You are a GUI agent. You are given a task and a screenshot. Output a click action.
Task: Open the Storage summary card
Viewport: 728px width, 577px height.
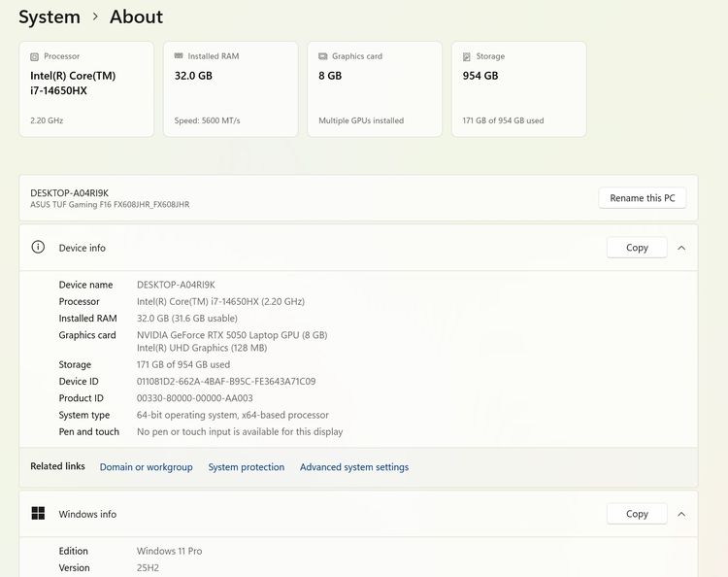coord(519,89)
